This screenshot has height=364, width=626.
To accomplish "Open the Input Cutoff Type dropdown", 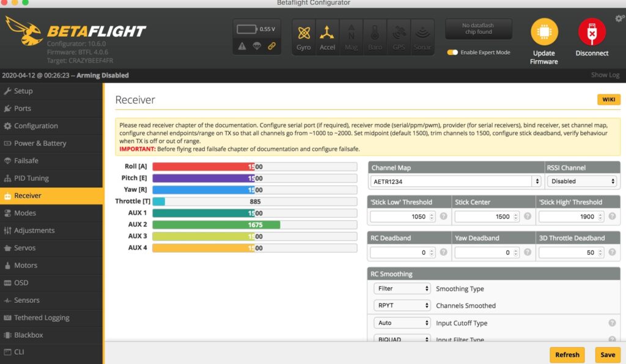I will [402, 322].
